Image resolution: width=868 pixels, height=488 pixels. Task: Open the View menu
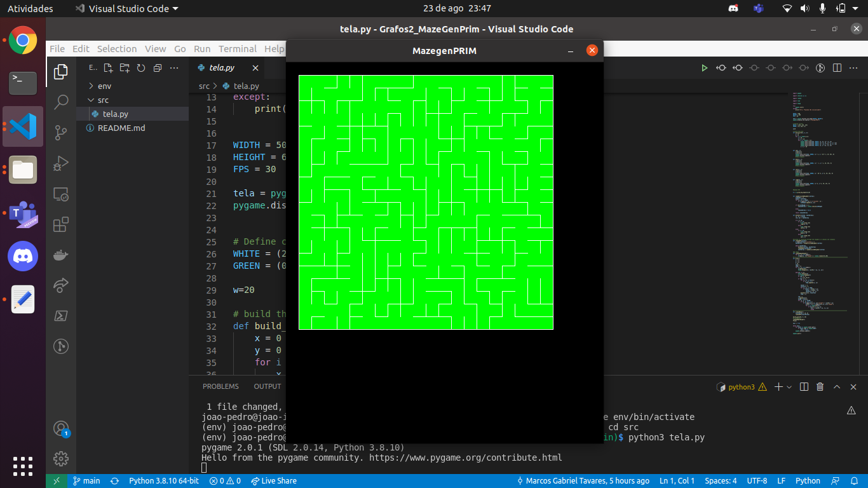[155, 49]
